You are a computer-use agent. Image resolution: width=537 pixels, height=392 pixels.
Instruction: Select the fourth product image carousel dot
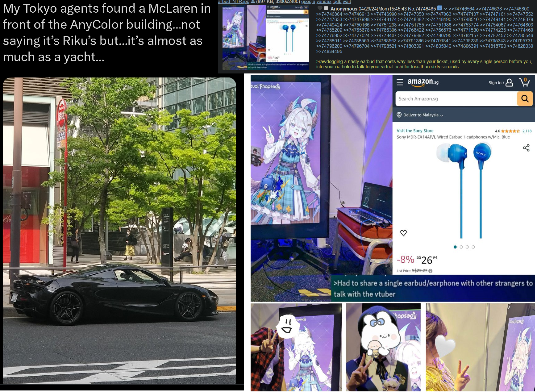pyautogui.click(x=473, y=247)
